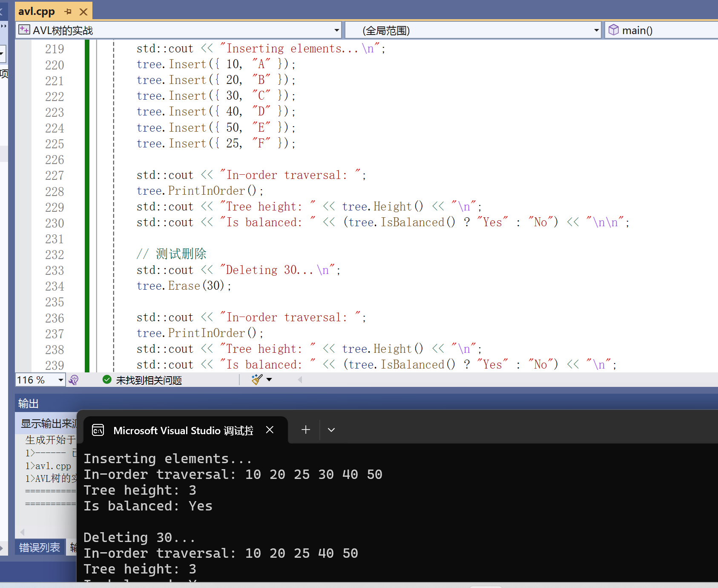Screen dimensions: 718x588
Task: Click 'Tree height: 3' in console output
Action: pos(140,490)
